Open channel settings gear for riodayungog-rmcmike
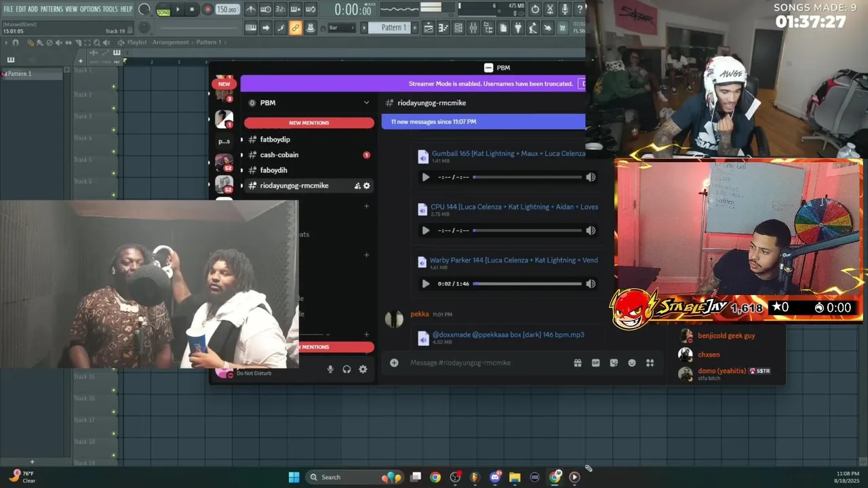868x488 pixels. [x=367, y=186]
